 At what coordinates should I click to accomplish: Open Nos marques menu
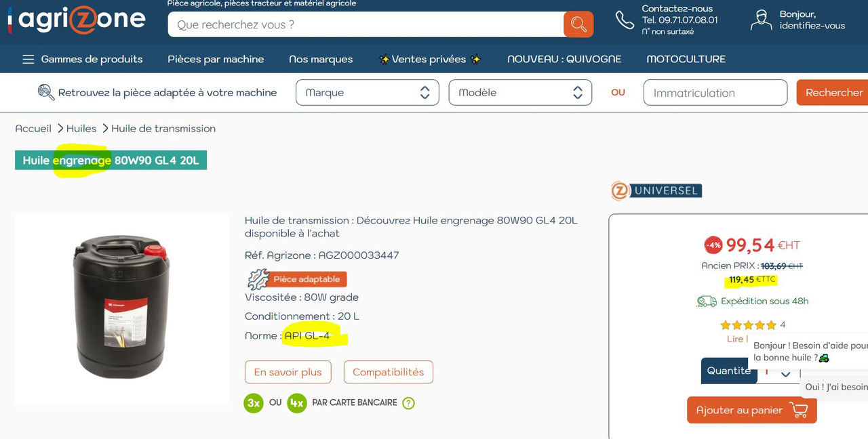[321, 59]
